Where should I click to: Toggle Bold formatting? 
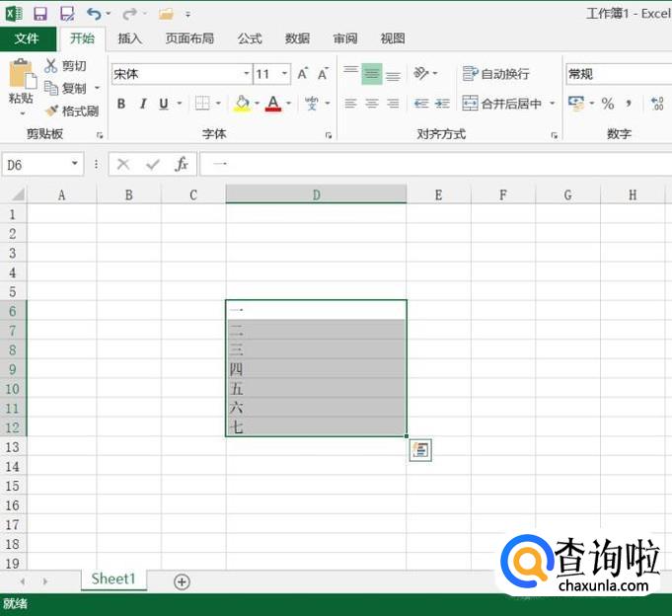point(121,104)
